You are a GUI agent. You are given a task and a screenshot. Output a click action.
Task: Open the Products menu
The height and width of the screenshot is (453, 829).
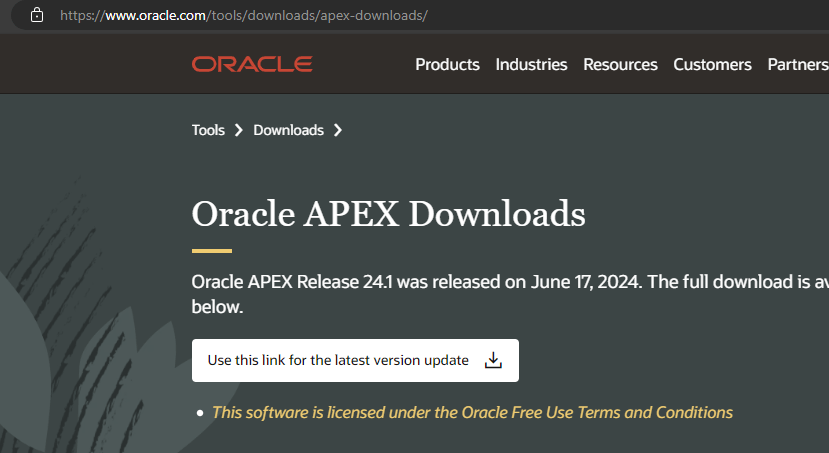pos(447,64)
